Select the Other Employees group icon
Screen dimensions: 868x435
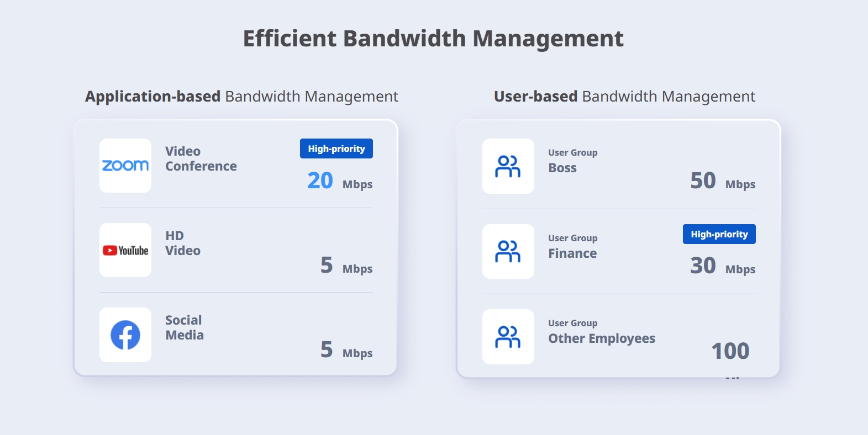[508, 337]
